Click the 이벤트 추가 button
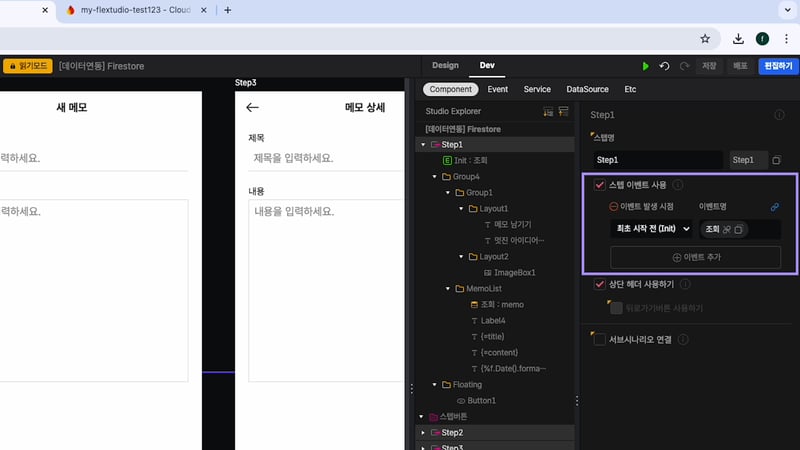The image size is (800, 450). 696,257
